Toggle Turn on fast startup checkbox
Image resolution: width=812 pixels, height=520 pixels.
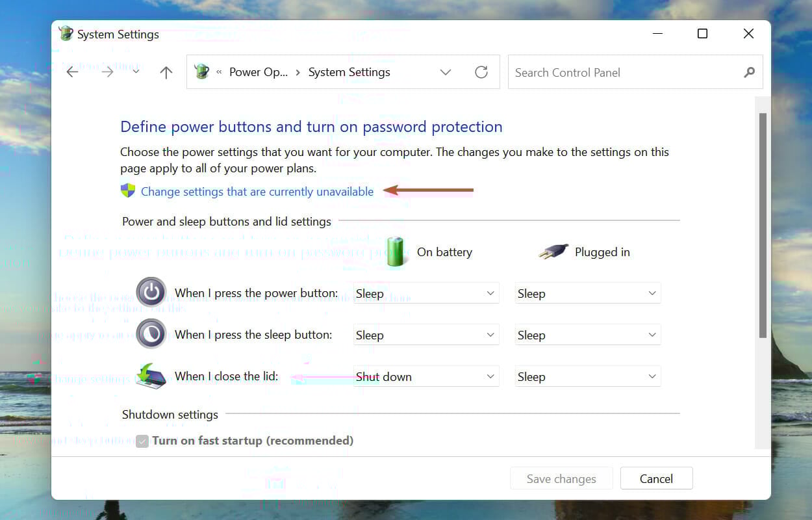tap(142, 441)
